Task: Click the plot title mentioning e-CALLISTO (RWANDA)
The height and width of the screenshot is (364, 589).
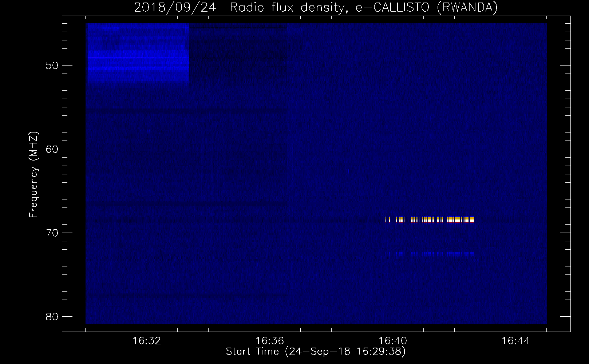Action: tap(316, 8)
